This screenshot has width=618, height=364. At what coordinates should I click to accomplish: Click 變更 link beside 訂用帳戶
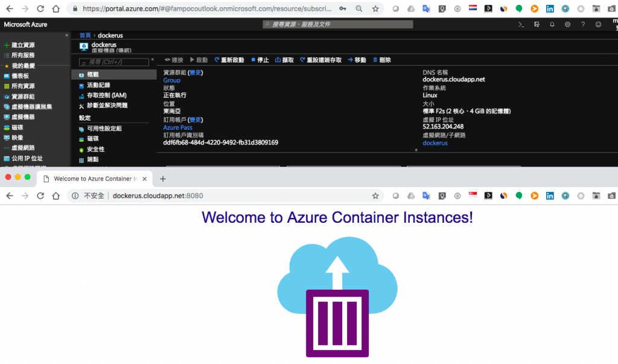(195, 120)
